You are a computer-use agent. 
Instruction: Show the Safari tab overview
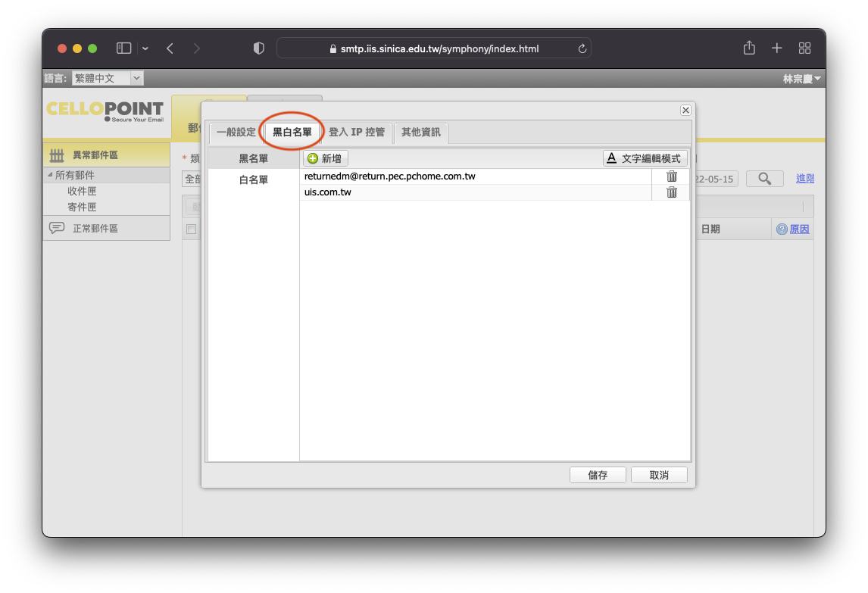coord(805,48)
